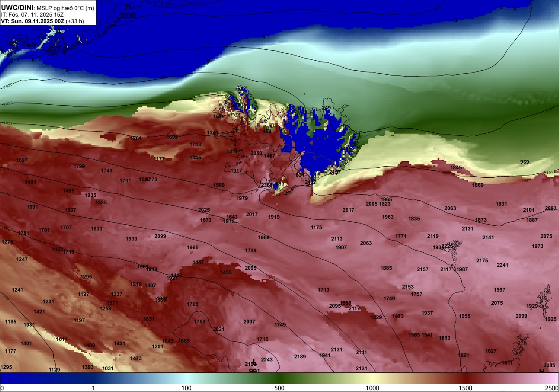Select the number 2141
The width and height of the screenshot is (559, 392).
coord(488,237)
